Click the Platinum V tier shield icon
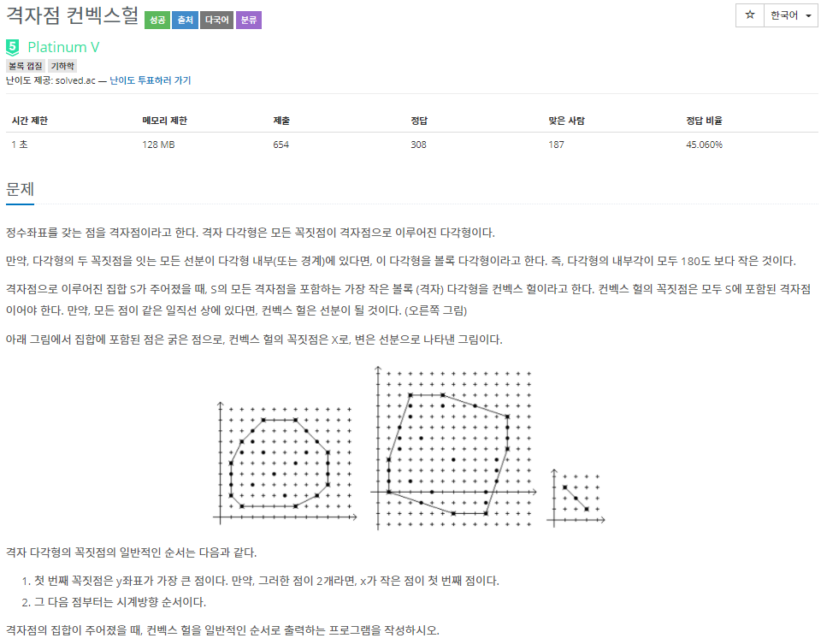 13,47
